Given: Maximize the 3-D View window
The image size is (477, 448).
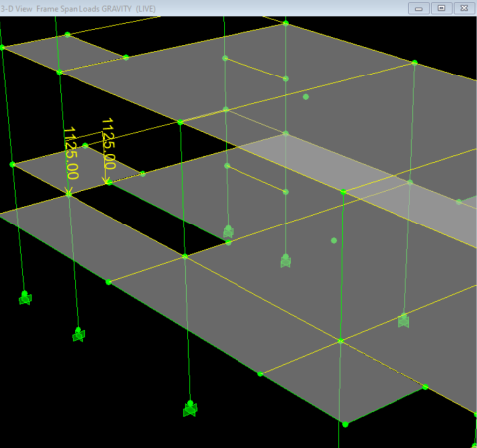Looking at the screenshot, I should click(x=442, y=8).
